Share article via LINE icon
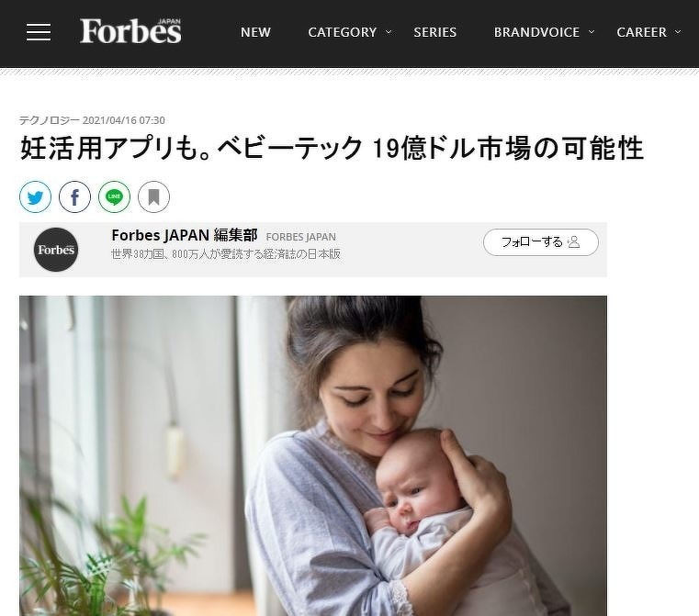Screen dimensions: 699x616 click(x=114, y=196)
